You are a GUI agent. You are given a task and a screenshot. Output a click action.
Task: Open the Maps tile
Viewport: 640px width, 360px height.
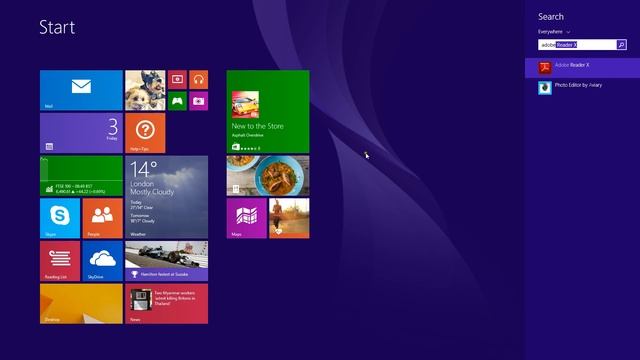pos(247,218)
